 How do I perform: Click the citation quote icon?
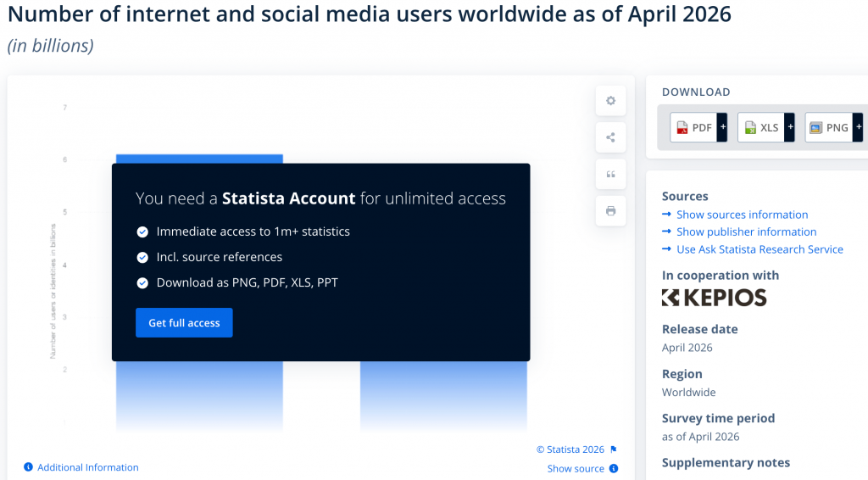pos(610,175)
